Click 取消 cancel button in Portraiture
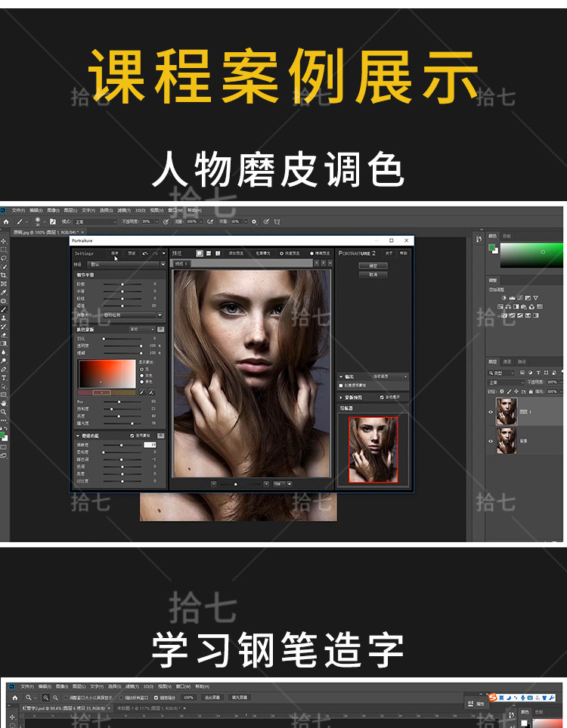 pos(373,274)
